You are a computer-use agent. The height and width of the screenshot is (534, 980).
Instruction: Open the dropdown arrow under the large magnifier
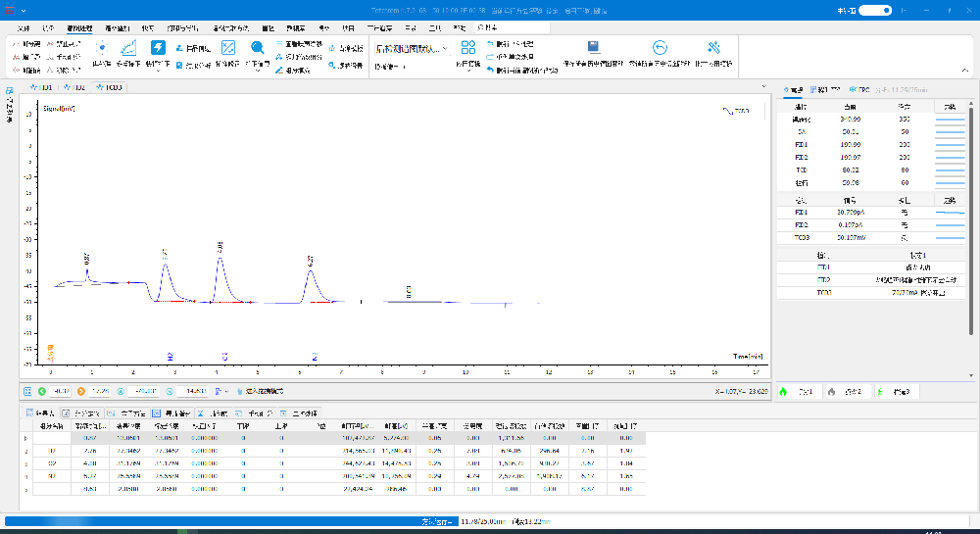257,71
